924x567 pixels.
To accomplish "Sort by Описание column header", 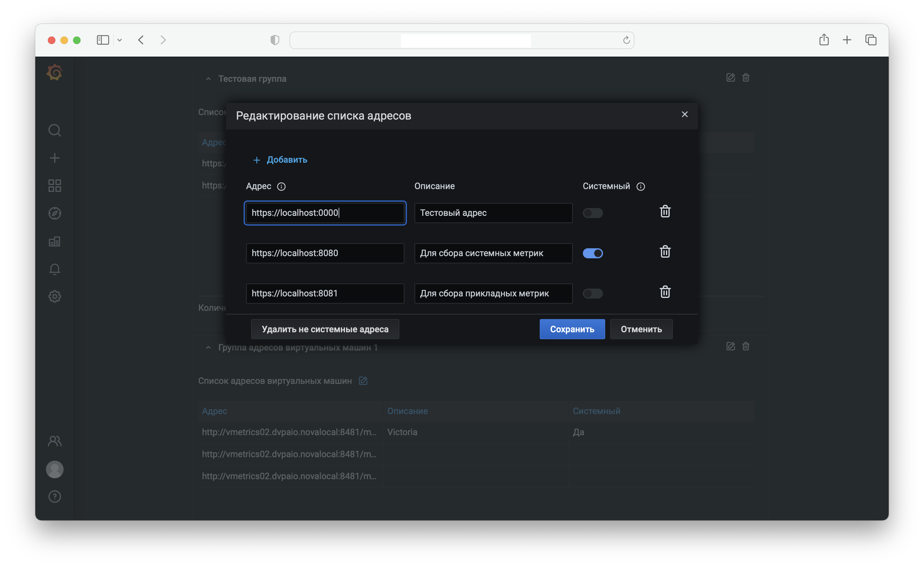I will tap(407, 411).
